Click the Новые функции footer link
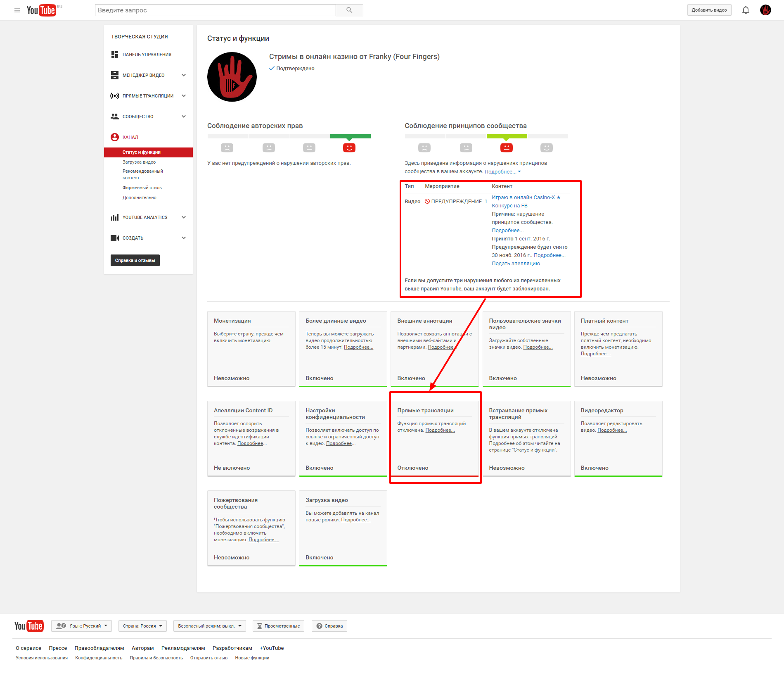784x673 pixels. pyautogui.click(x=252, y=658)
